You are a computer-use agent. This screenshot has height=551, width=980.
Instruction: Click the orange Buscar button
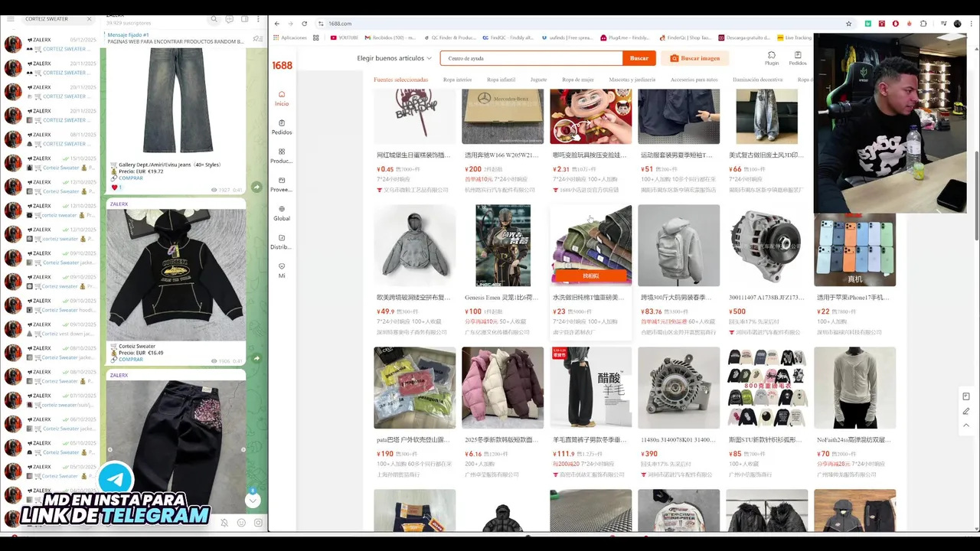tap(639, 58)
